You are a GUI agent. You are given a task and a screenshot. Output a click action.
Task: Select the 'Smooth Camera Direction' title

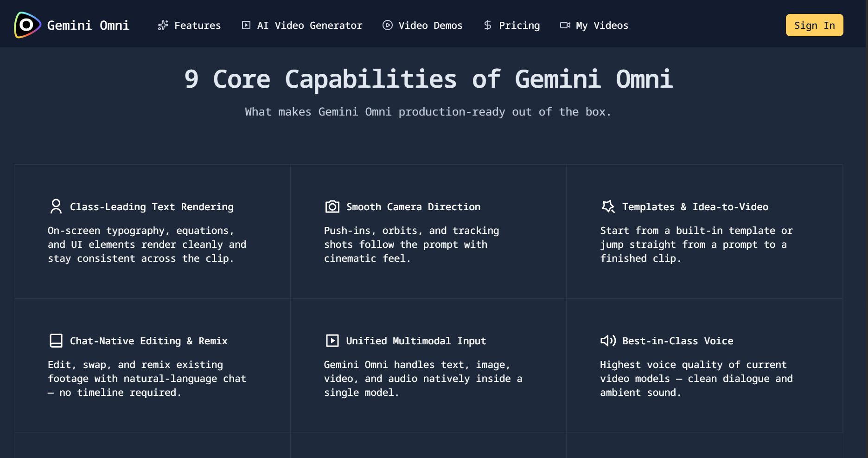pyautogui.click(x=413, y=207)
